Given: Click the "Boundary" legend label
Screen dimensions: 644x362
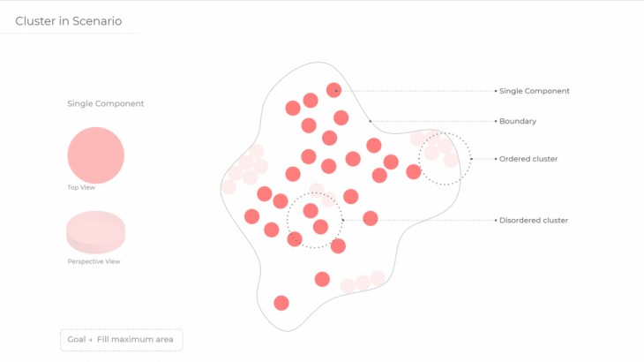Looking at the screenshot, I should (518, 121).
